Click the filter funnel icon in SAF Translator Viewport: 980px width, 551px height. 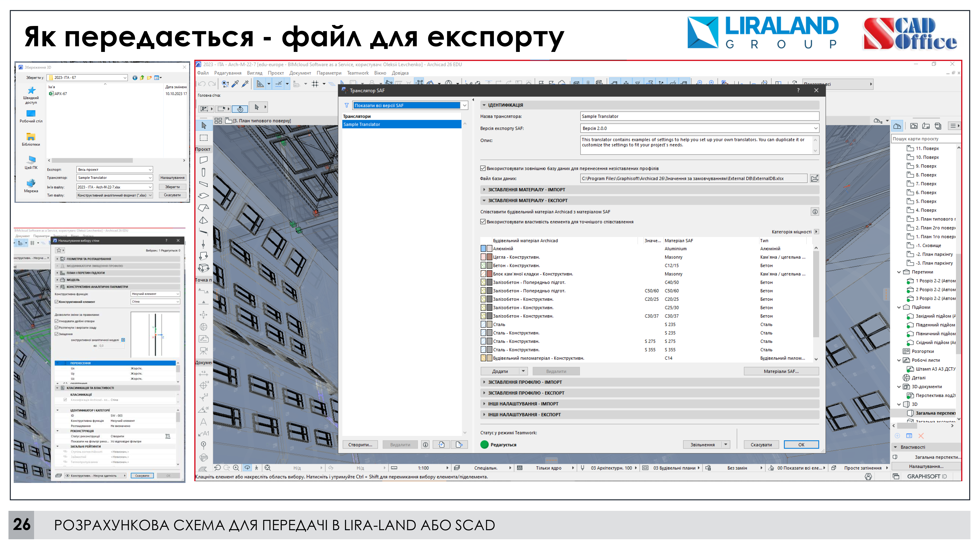(347, 105)
